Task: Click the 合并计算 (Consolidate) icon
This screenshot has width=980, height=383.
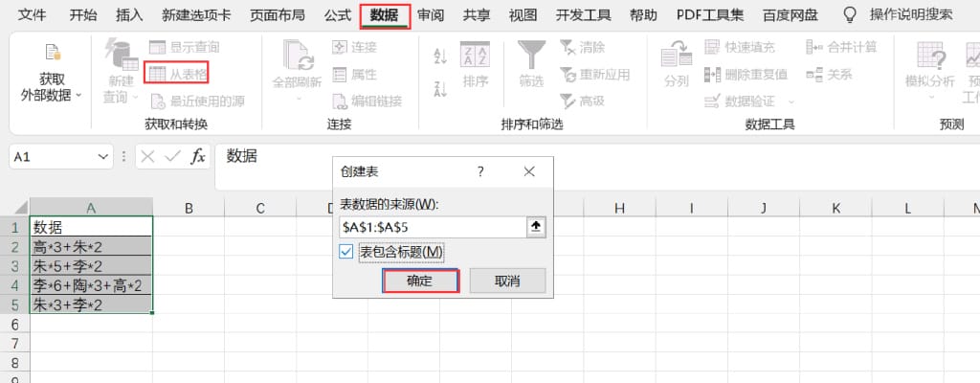Action: pyautogui.click(x=813, y=47)
